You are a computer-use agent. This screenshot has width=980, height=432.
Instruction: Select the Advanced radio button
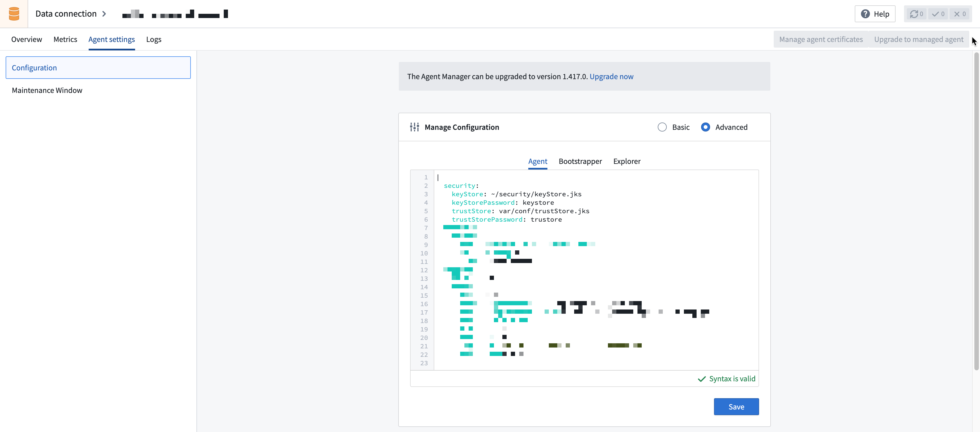pyautogui.click(x=705, y=127)
